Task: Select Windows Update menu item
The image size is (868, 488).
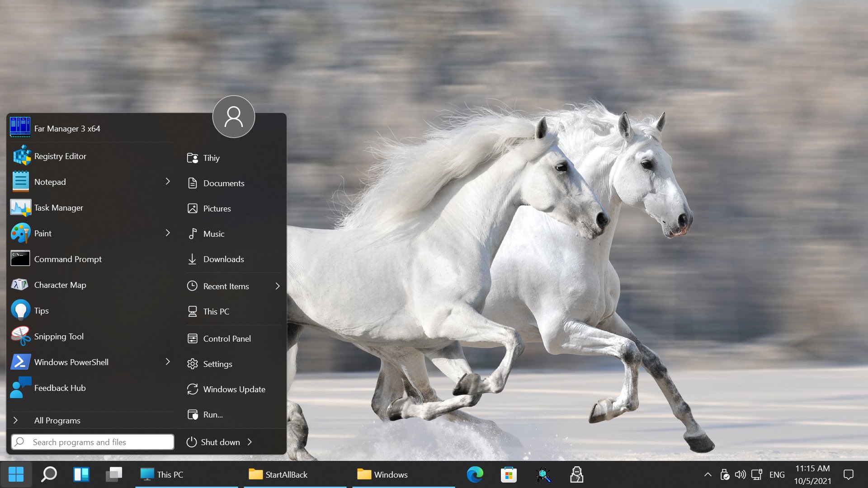Action: (234, 389)
